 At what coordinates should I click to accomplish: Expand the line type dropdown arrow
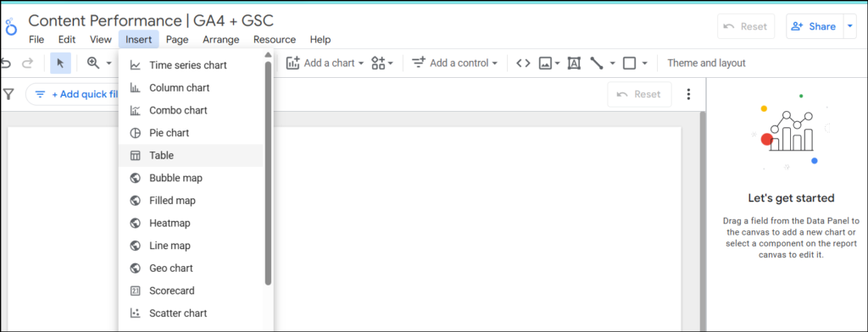(612, 63)
